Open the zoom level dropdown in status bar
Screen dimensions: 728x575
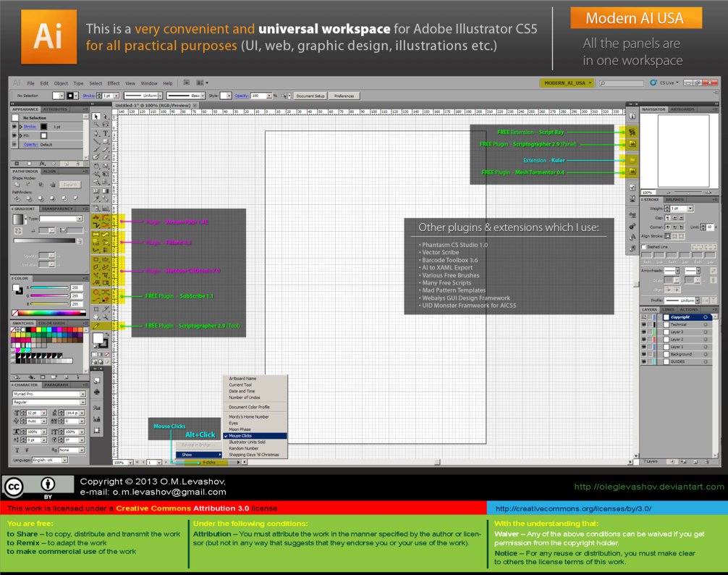pyautogui.click(x=130, y=463)
